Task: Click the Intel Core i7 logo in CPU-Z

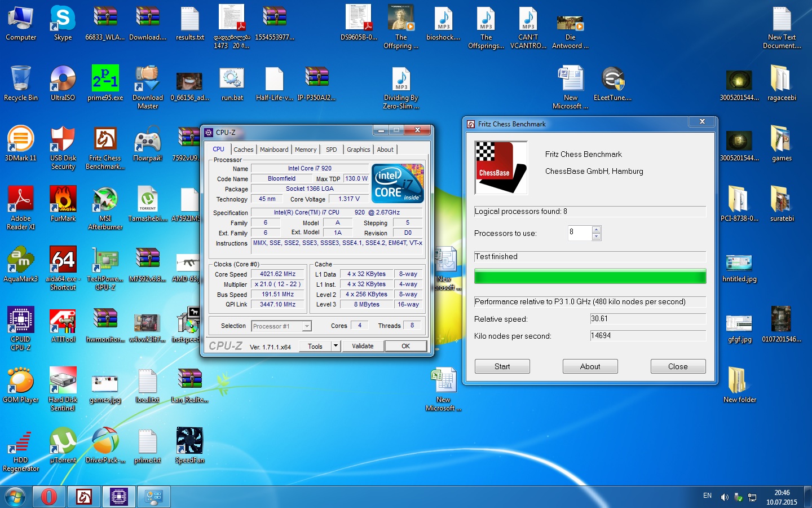Action: pos(398,183)
